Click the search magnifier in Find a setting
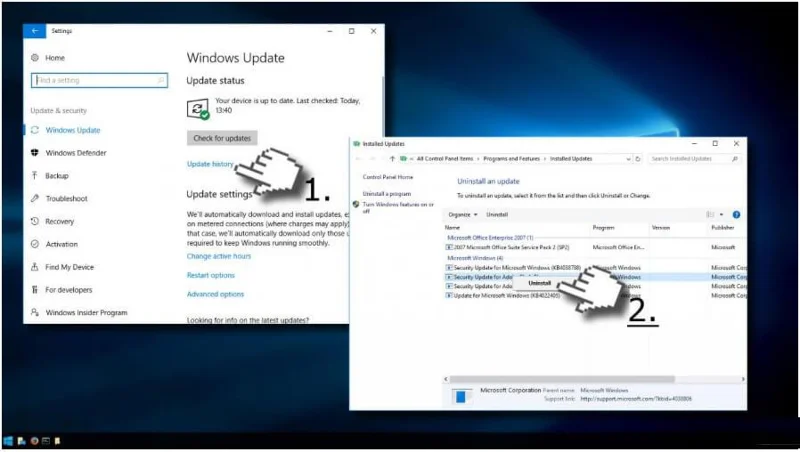This screenshot has width=800, height=452. tap(161, 80)
